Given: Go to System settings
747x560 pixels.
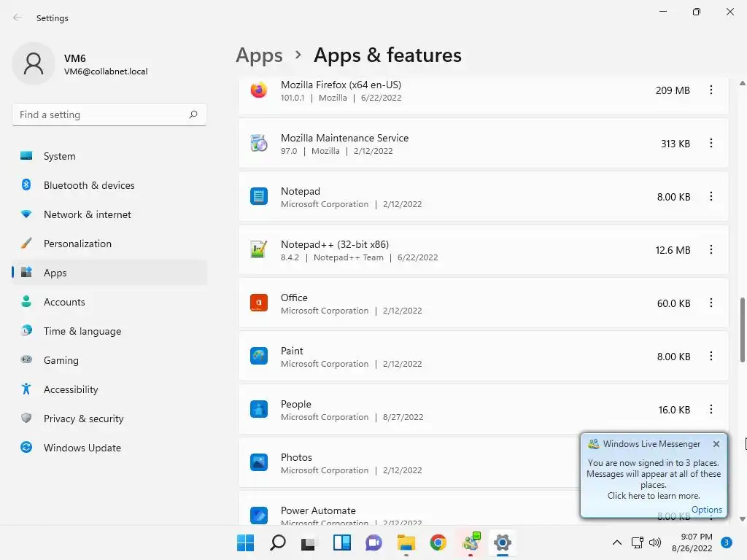Looking at the screenshot, I should (x=109, y=156).
